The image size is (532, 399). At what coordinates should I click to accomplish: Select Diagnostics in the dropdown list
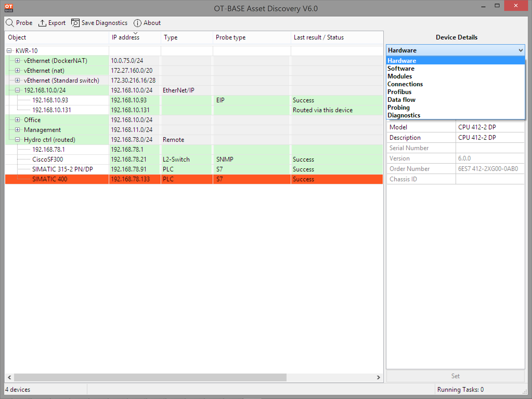point(455,115)
